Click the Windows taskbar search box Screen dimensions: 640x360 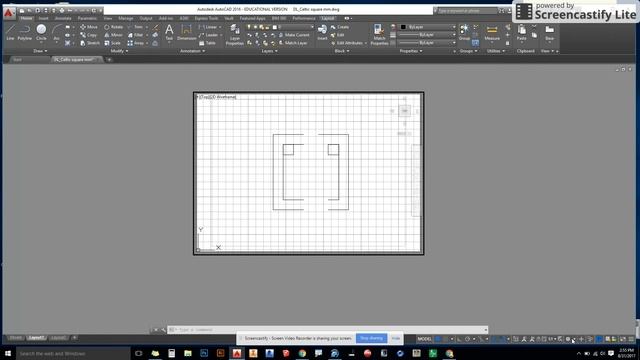[x=73, y=353]
